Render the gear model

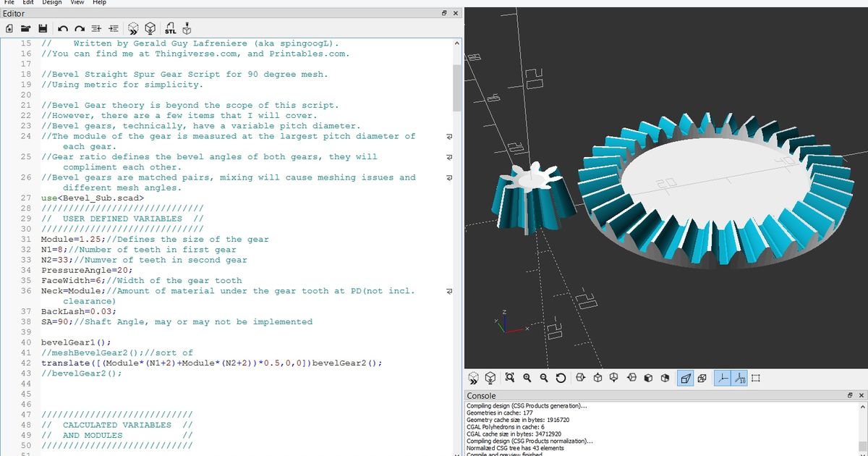pos(150,28)
